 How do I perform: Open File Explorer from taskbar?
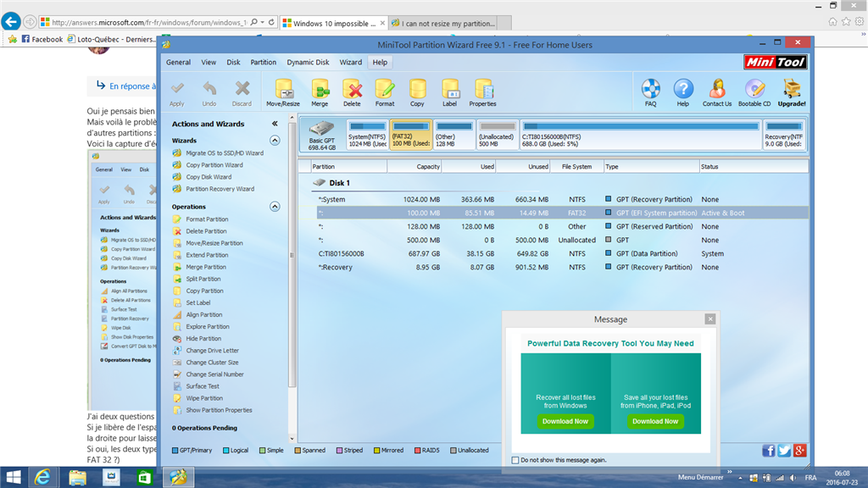tap(77, 477)
